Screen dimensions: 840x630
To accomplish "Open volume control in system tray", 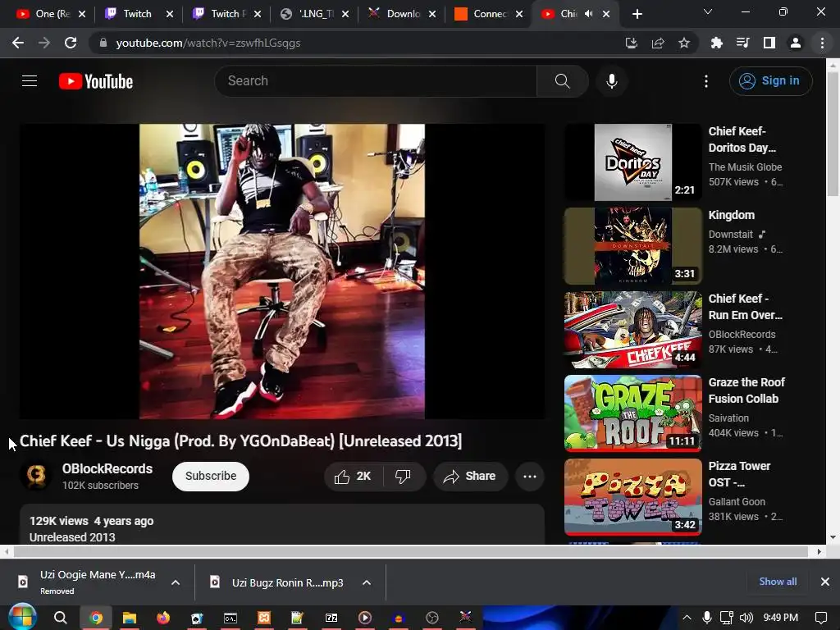I will point(746,618).
